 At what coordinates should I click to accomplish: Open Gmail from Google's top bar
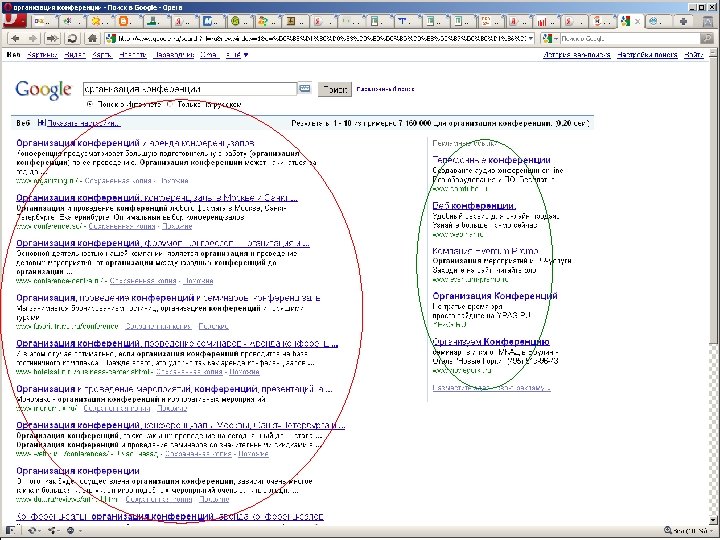pyautogui.click(x=209, y=55)
